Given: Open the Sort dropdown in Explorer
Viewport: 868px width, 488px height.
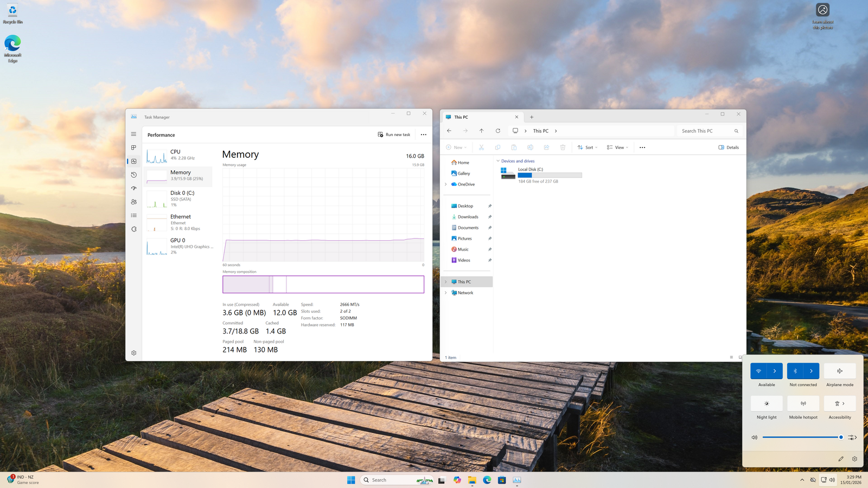Looking at the screenshot, I should (588, 147).
